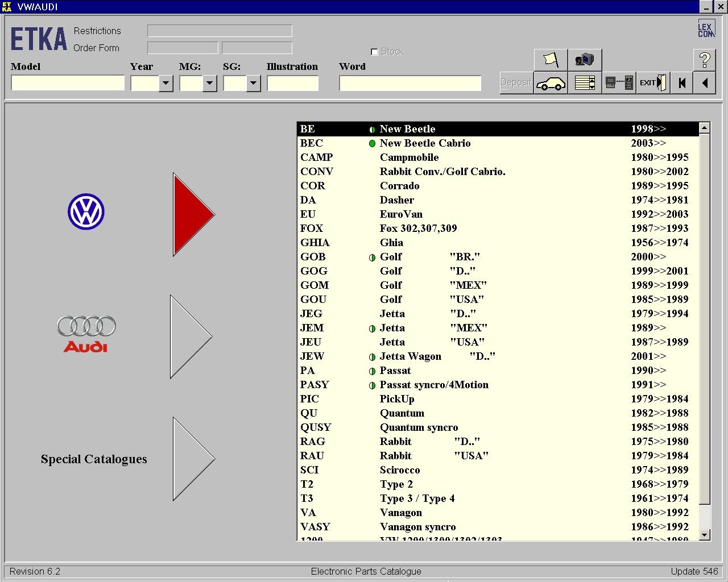Select the VASY Vanagon syncro row
The image size is (728, 582).
(498, 527)
